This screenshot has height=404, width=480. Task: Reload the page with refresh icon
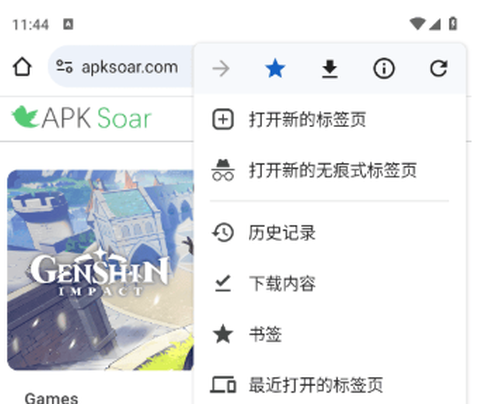(438, 69)
